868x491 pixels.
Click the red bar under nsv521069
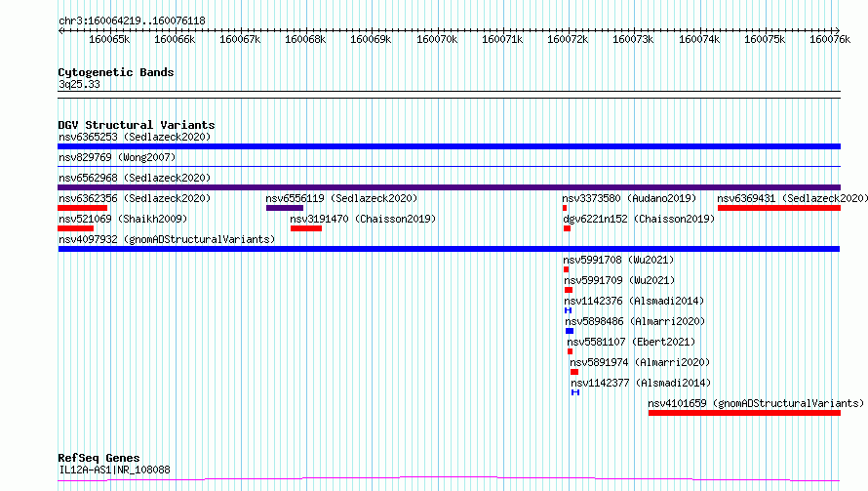(75, 228)
